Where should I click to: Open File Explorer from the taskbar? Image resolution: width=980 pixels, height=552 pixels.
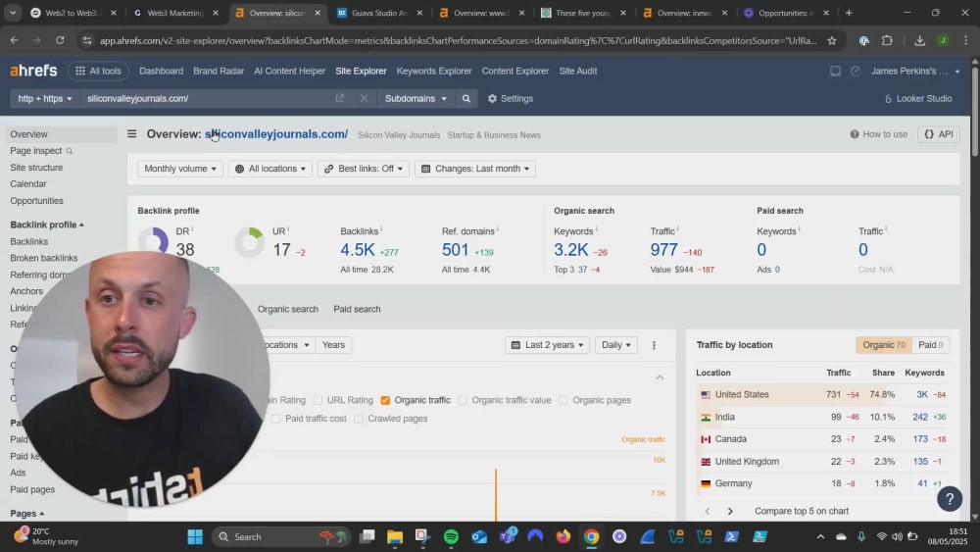pos(394,536)
